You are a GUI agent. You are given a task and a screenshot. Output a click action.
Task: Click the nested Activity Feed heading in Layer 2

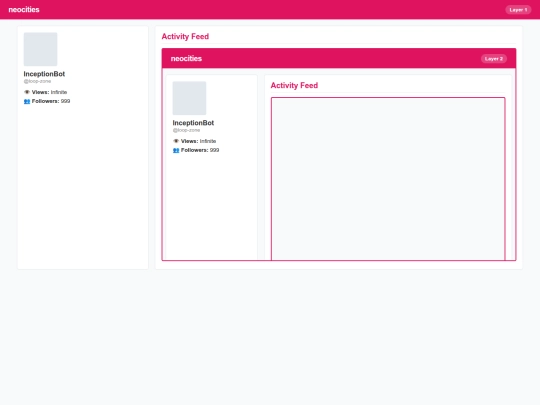(294, 85)
